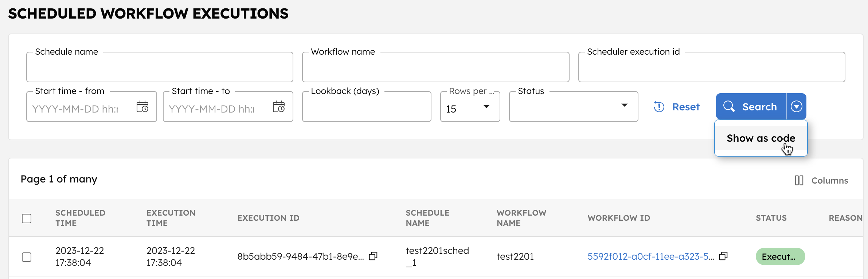Screen dimensions: 868x279
Task: Click the WORKFLOW NAME column header
Action: (521, 218)
